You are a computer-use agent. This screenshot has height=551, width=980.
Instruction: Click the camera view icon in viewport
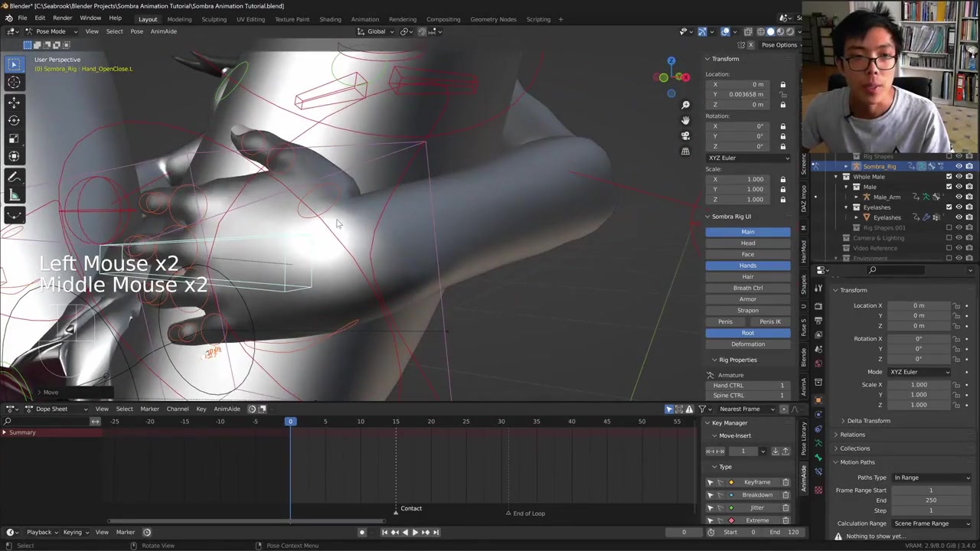(685, 135)
